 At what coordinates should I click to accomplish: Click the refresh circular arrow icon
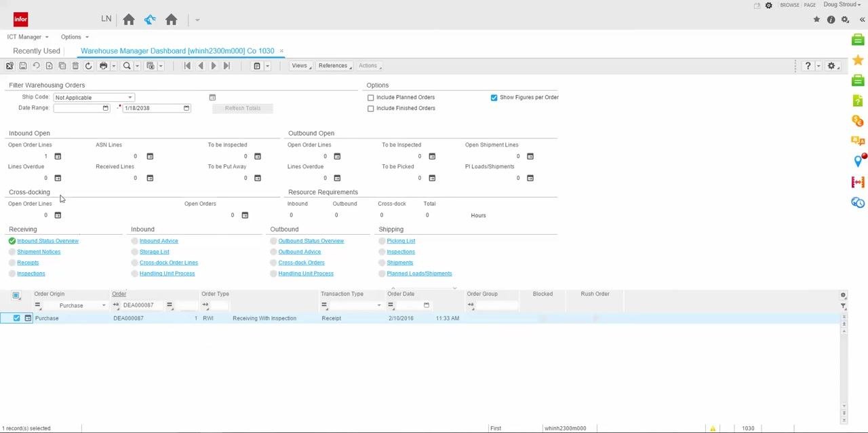(88, 66)
